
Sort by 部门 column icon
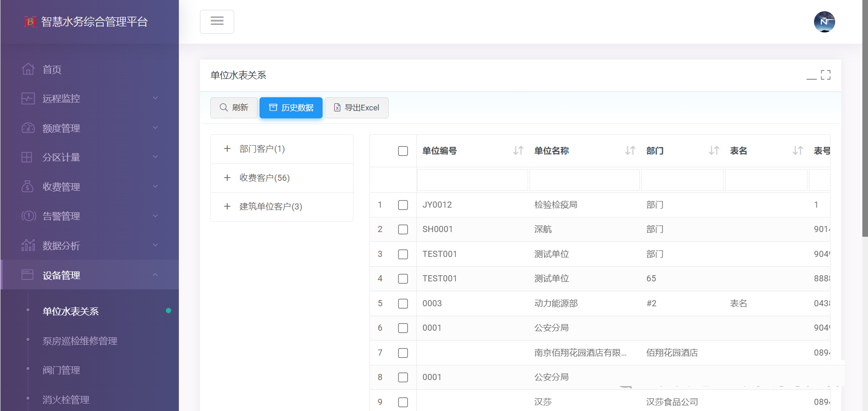coord(714,151)
